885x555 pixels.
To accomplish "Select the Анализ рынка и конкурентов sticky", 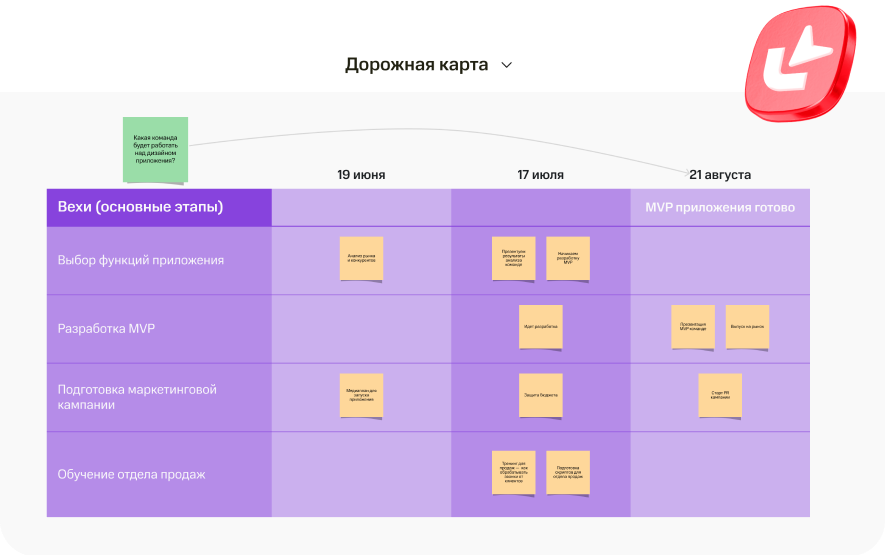I will pos(361,258).
